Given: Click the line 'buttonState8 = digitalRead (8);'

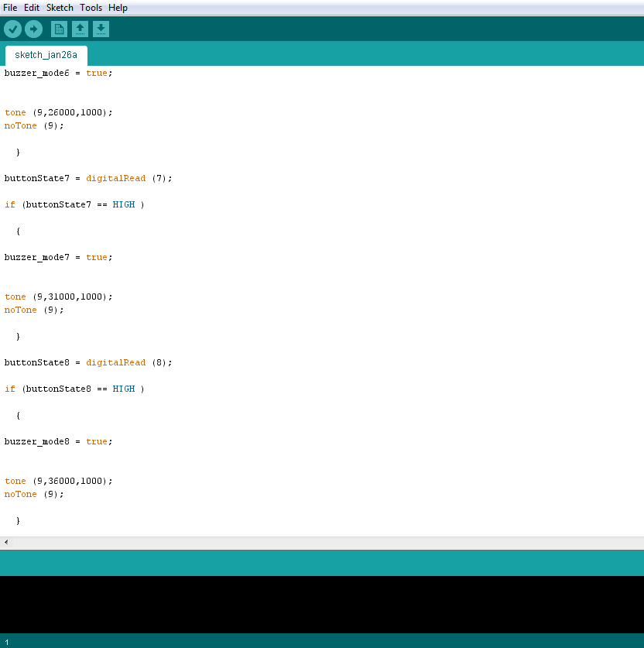Looking at the screenshot, I should point(88,363).
